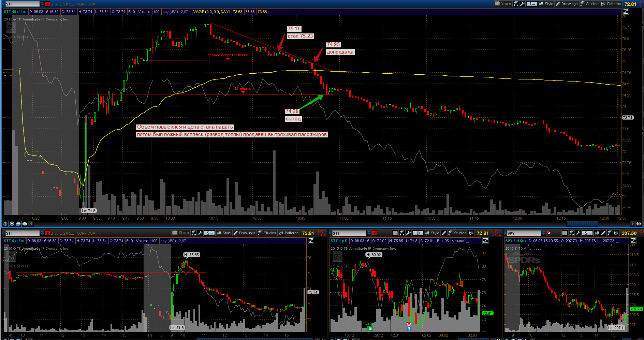Change the 1m timeframe button in top chart
Screen dimensions: 644x340
pos(532,4)
